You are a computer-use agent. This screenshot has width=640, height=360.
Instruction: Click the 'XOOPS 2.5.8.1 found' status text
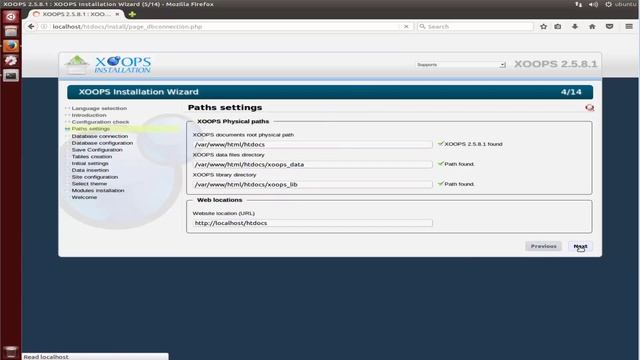(473, 144)
